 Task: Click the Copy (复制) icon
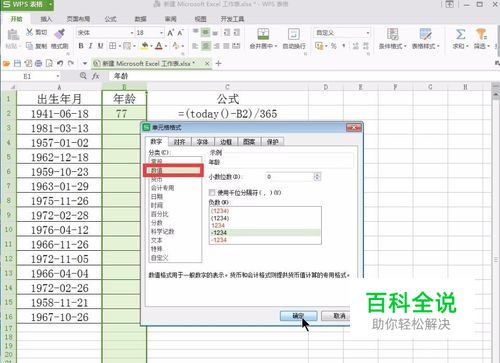point(30,46)
